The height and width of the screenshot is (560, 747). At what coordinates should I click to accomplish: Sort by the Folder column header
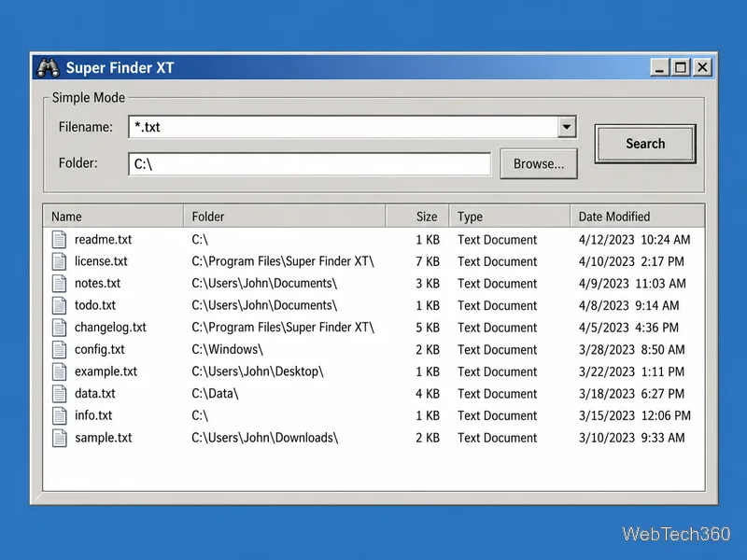(x=285, y=217)
